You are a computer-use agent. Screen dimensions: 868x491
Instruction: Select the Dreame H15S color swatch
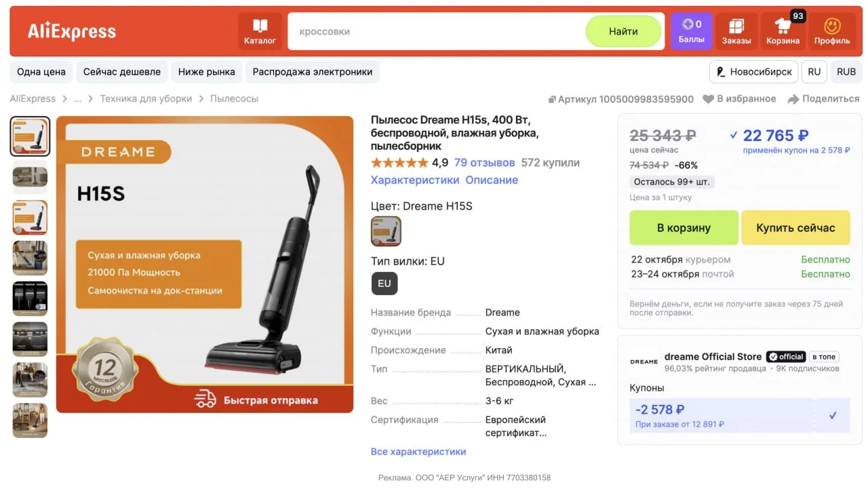[x=386, y=231]
